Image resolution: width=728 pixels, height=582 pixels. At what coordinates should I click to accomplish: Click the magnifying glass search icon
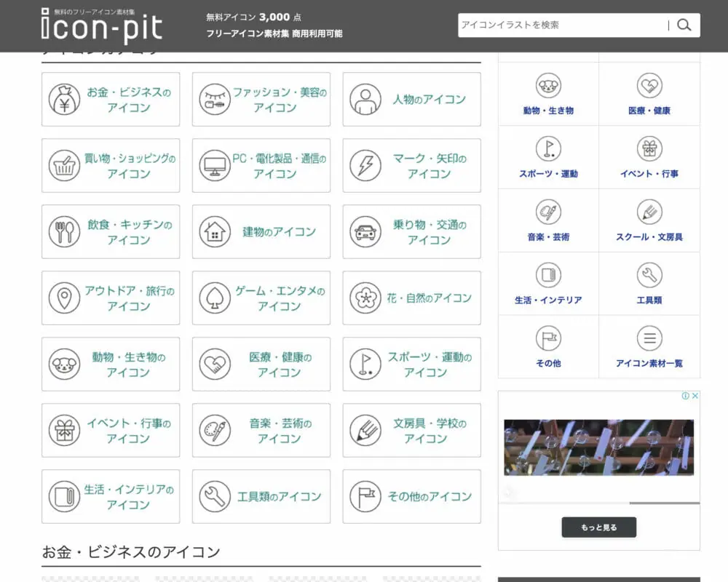point(684,25)
